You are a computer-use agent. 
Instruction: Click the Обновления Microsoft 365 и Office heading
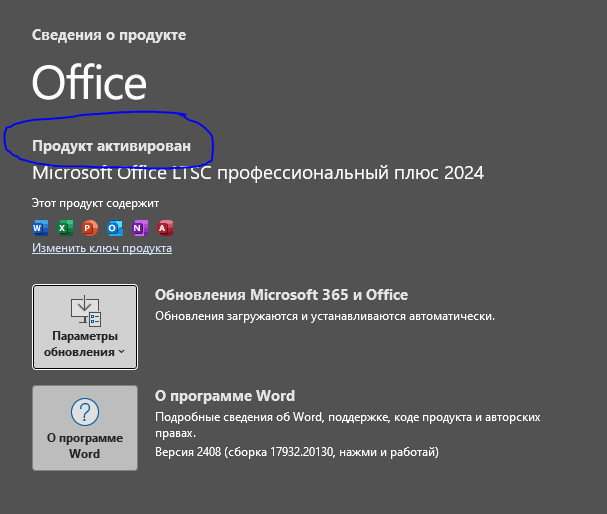[x=281, y=295]
